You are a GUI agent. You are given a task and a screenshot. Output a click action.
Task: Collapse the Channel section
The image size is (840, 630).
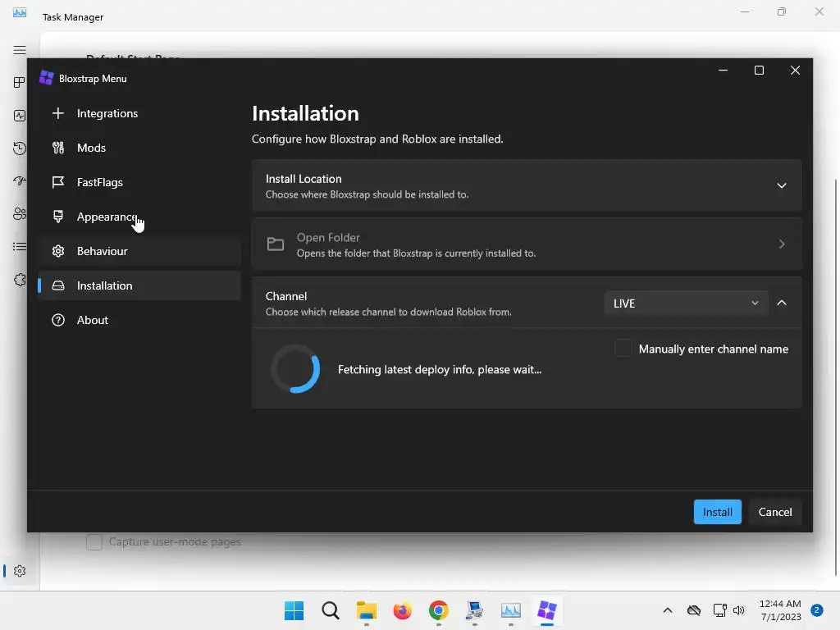coord(782,303)
